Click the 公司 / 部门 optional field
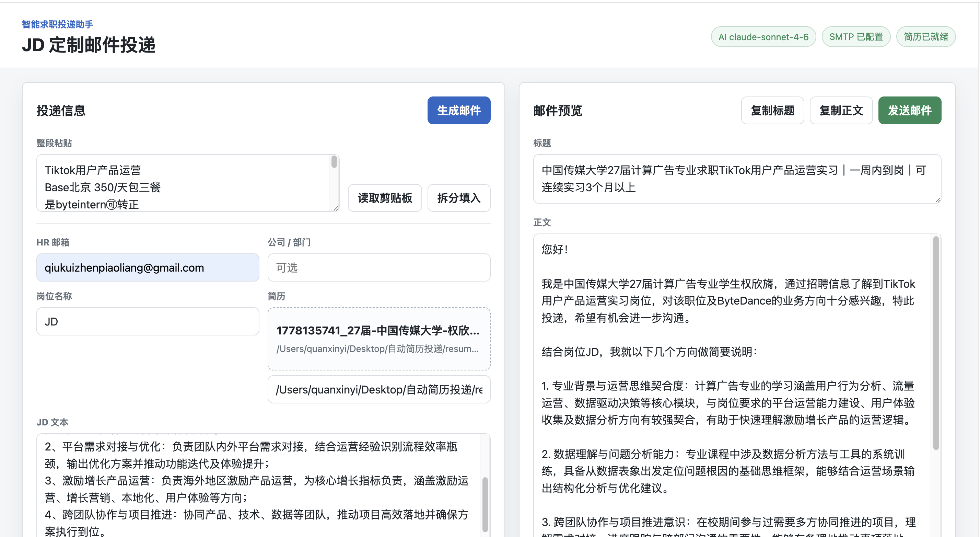The width and height of the screenshot is (980, 537). click(379, 267)
